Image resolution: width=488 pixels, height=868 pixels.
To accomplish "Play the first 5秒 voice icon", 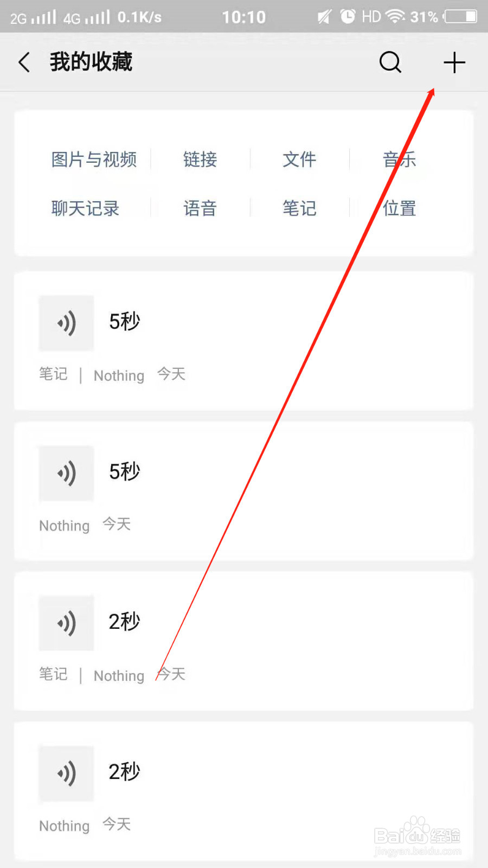I will pos(66,323).
